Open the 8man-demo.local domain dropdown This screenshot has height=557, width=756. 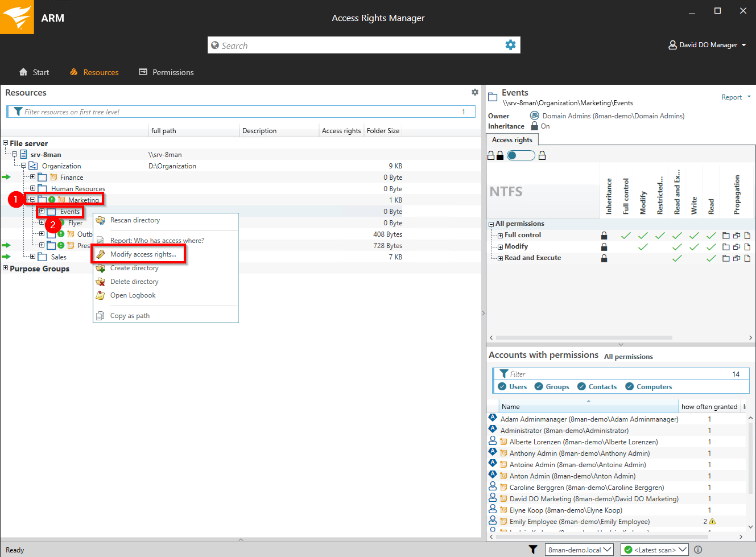pos(579,550)
